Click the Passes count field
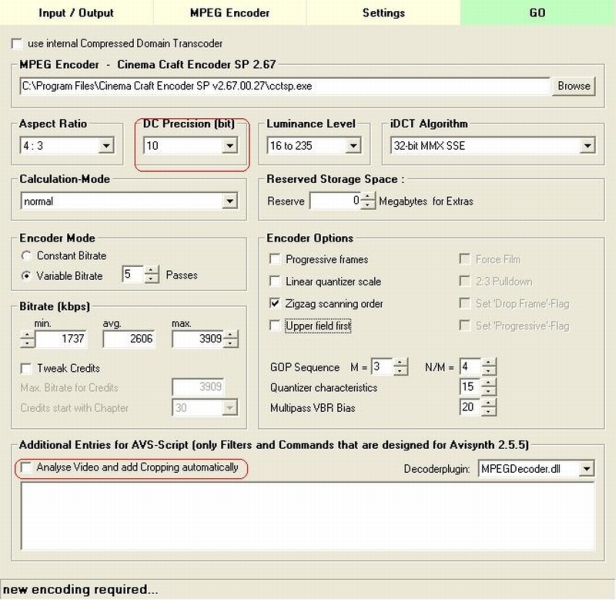 coord(133,274)
